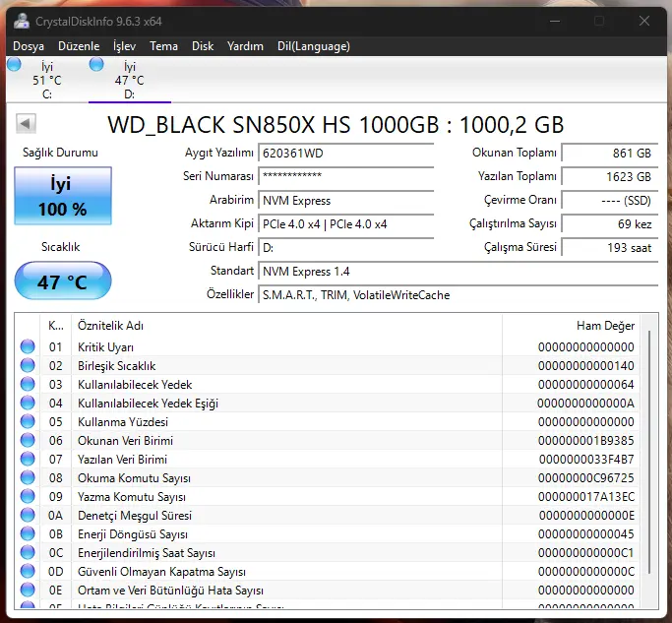Image resolution: width=672 pixels, height=623 pixels.
Task: Click status orb beside Ortam ve Veri Bütünlüğü
Action: pyautogui.click(x=28, y=590)
